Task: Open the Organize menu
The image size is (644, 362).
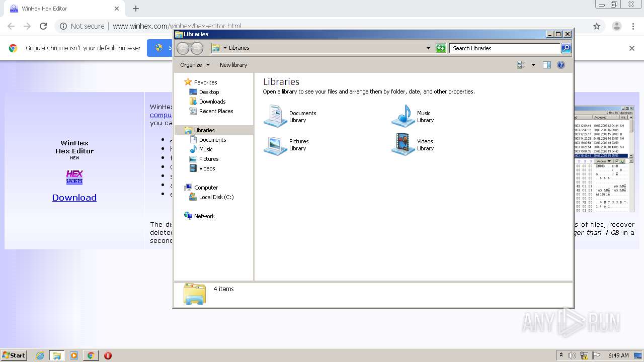Action: click(194, 65)
